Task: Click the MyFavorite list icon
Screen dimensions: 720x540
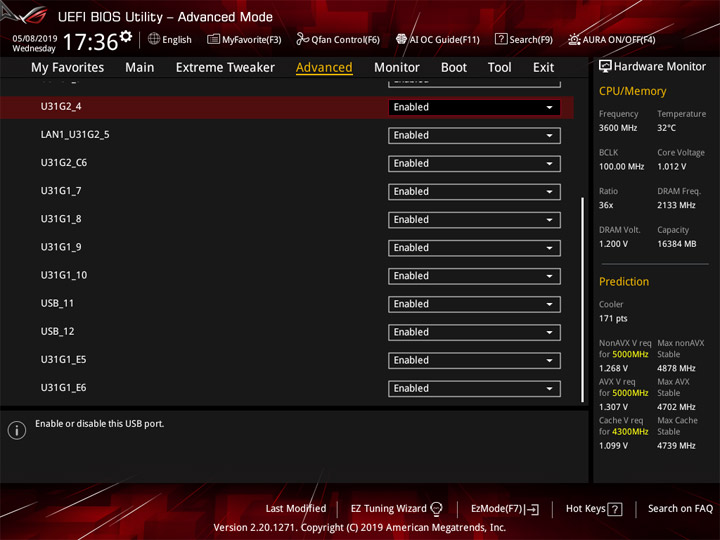Action: (213, 39)
